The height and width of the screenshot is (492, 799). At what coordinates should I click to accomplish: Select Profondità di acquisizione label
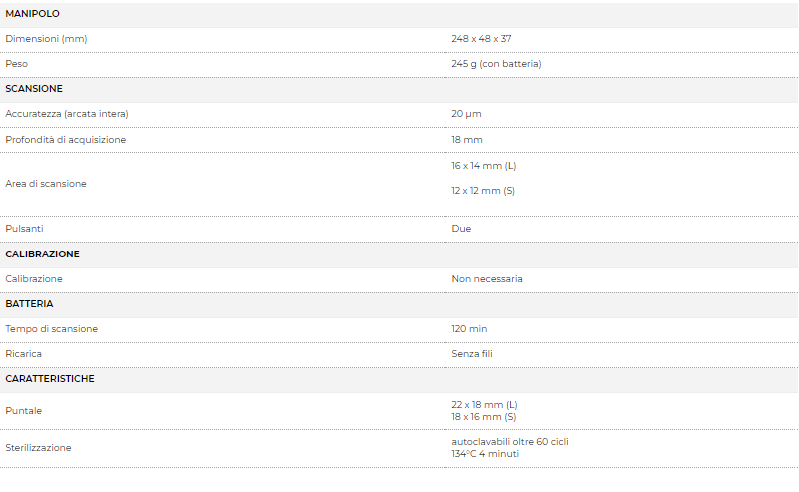(x=66, y=140)
